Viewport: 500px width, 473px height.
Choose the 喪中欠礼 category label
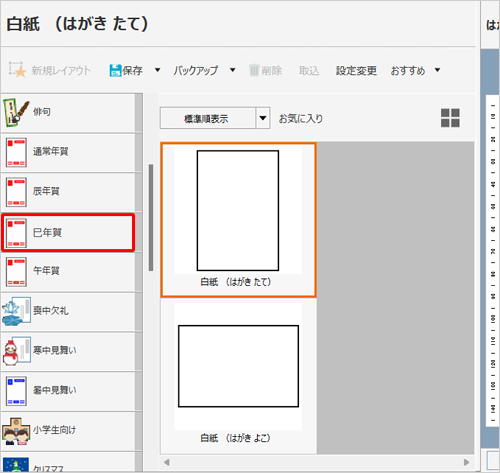(51, 310)
